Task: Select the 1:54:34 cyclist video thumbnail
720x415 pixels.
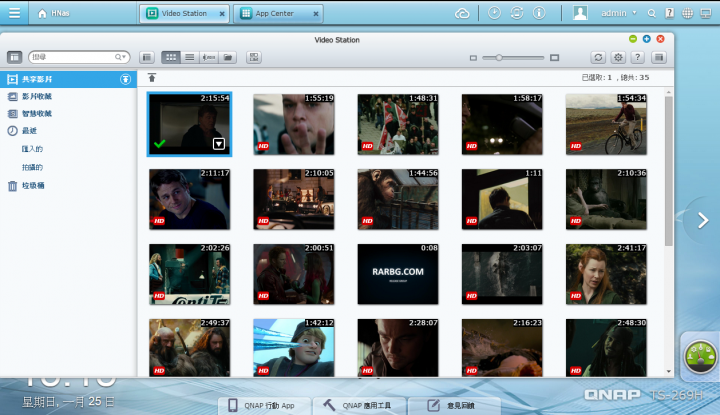Action: point(606,124)
